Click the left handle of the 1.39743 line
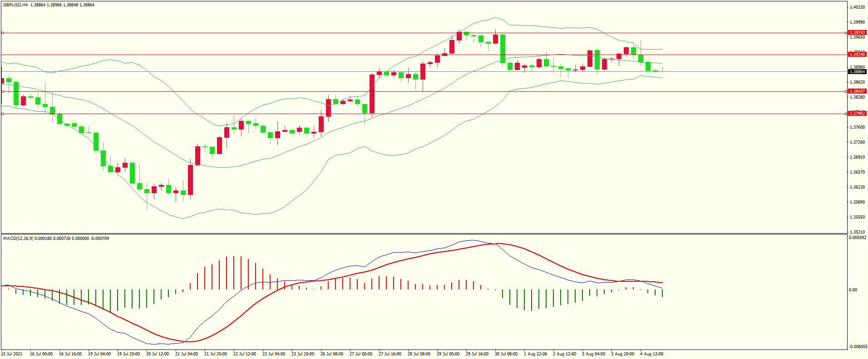The height and width of the screenshot is (359, 868). point(2,33)
